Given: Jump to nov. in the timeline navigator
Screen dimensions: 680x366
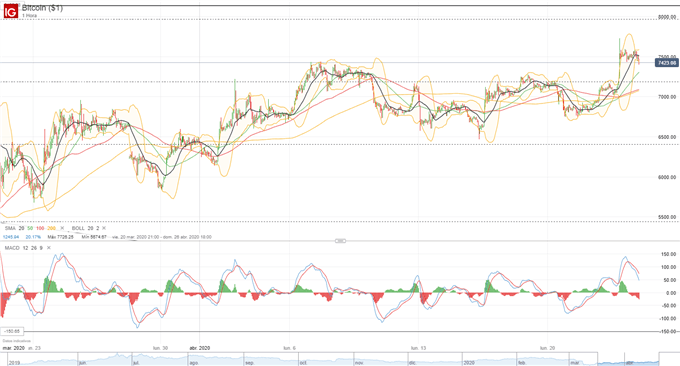Looking at the screenshot, I should (359, 363).
